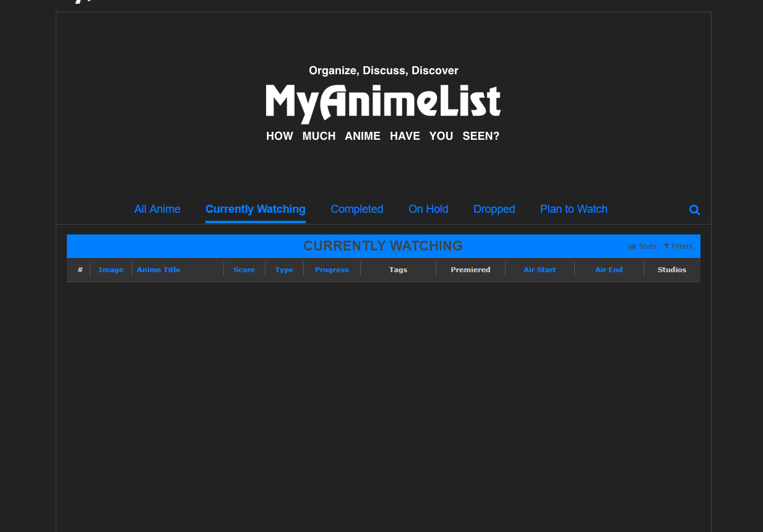
Task: Open the Completed tab
Action: [357, 209]
